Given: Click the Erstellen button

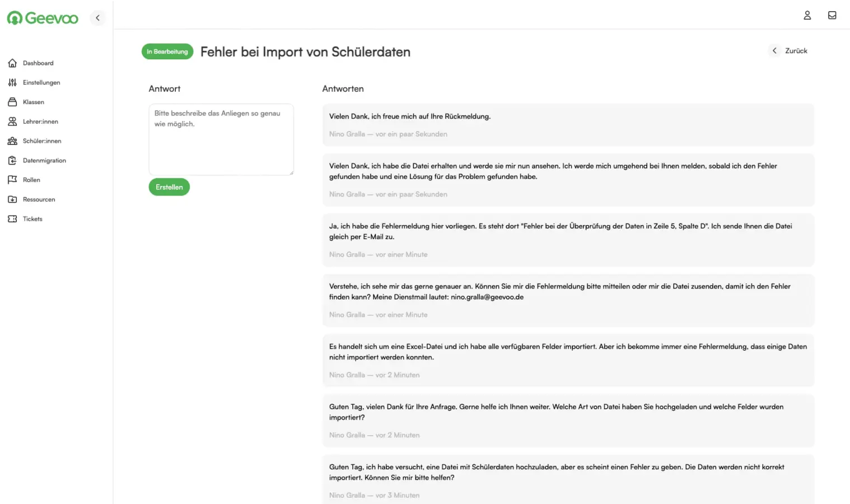Looking at the screenshot, I should tap(169, 187).
